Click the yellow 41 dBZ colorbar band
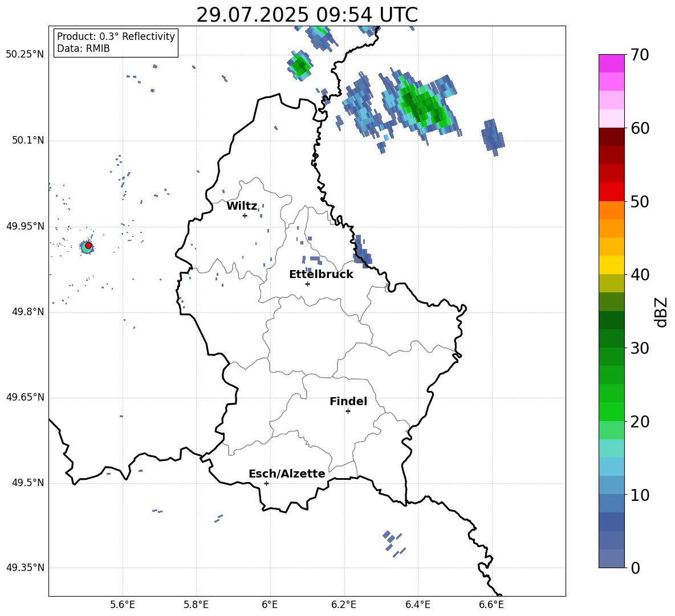Viewport: 675px width, 616px height. coord(611,265)
